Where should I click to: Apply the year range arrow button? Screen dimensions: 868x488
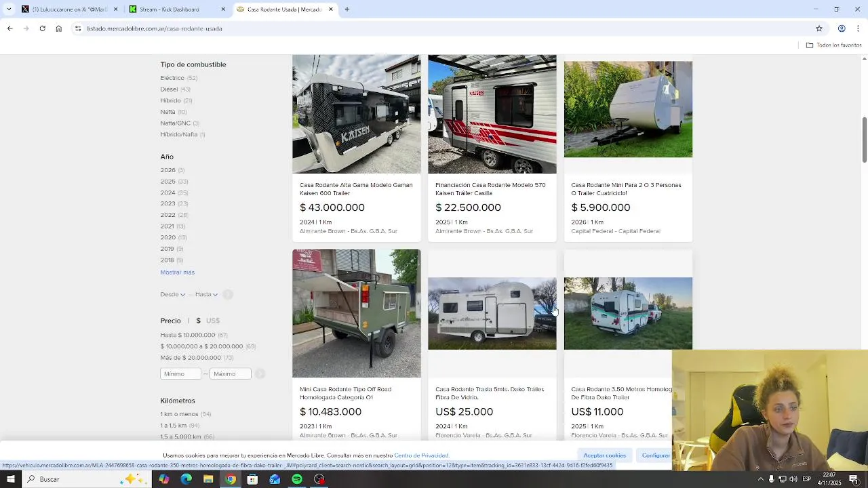[x=228, y=294]
